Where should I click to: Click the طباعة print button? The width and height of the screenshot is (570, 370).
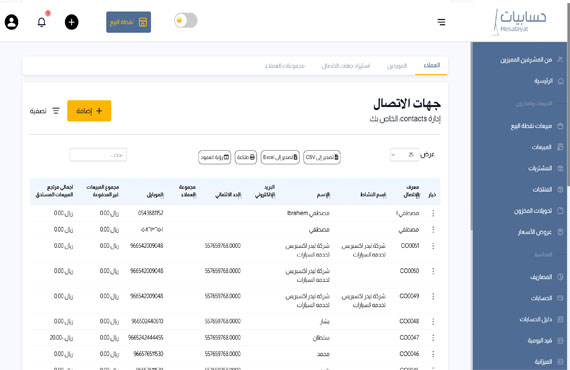(x=246, y=157)
